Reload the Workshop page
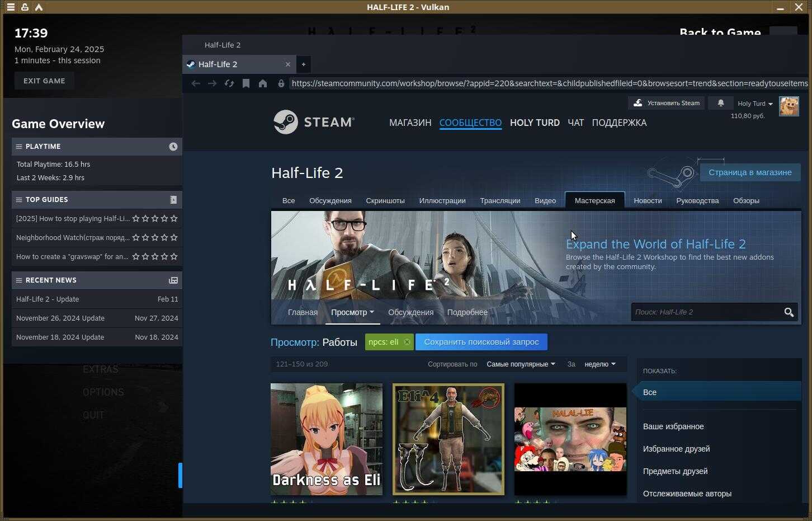This screenshot has height=521, width=812. click(229, 83)
